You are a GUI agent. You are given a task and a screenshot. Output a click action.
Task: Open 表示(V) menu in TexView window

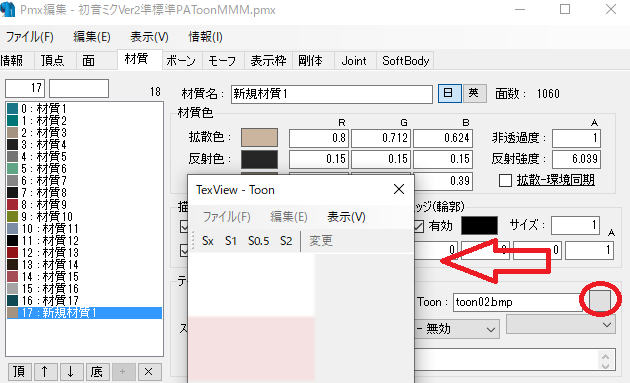346,217
